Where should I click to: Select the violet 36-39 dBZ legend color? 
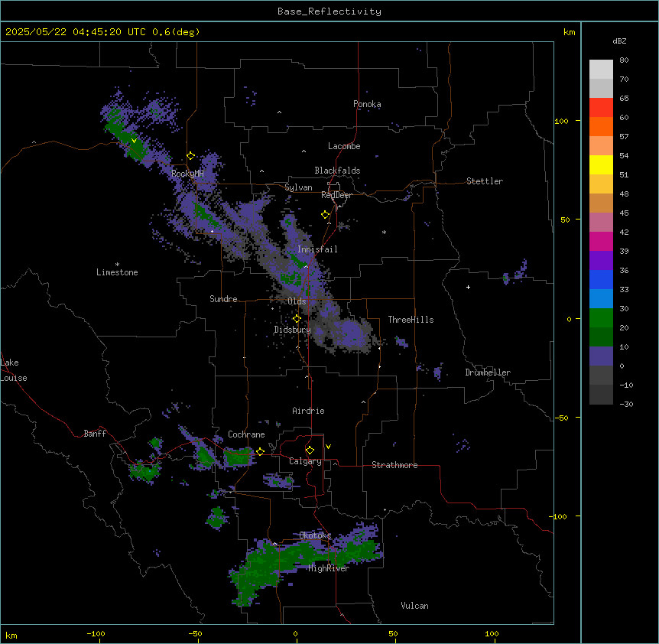click(x=601, y=261)
